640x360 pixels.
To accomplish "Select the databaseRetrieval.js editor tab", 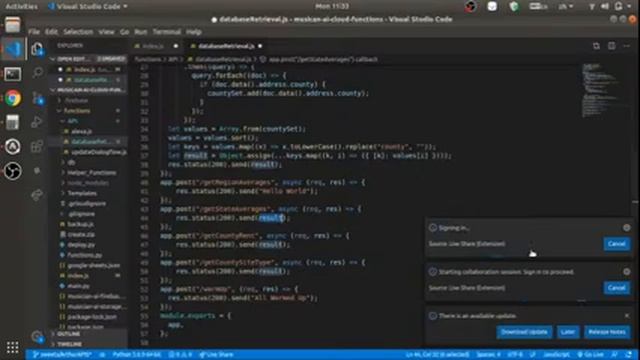I will tap(226, 46).
